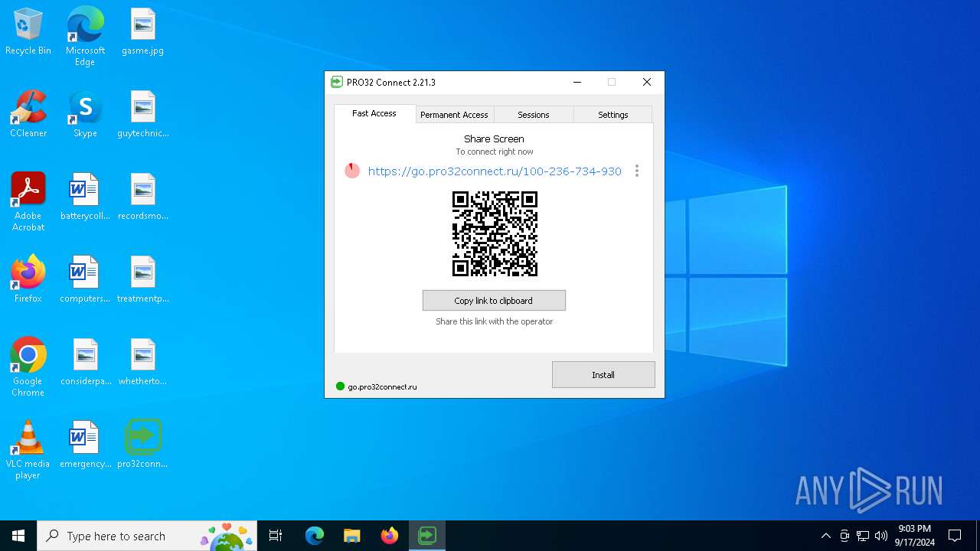Click the QR code image

(495, 234)
